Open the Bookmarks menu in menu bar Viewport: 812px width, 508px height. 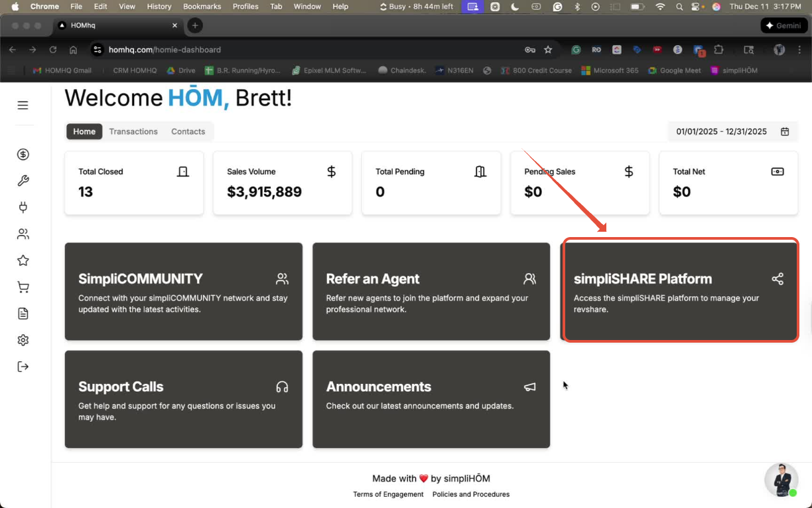(x=202, y=7)
